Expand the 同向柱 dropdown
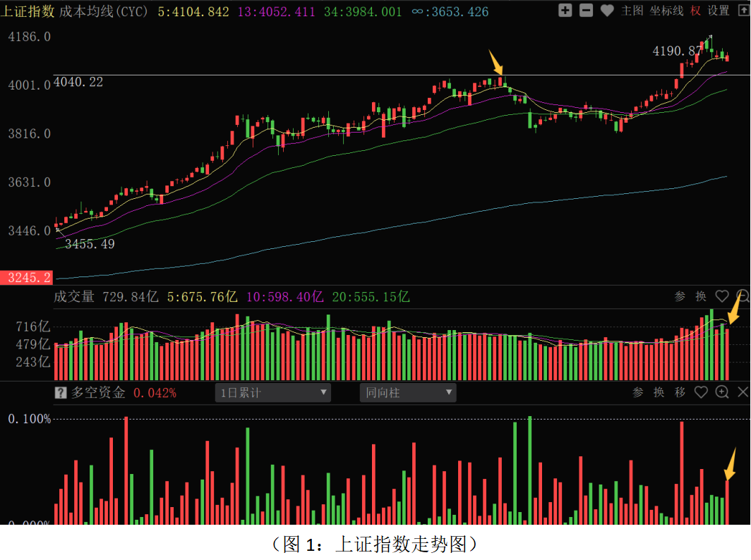 (x=407, y=393)
